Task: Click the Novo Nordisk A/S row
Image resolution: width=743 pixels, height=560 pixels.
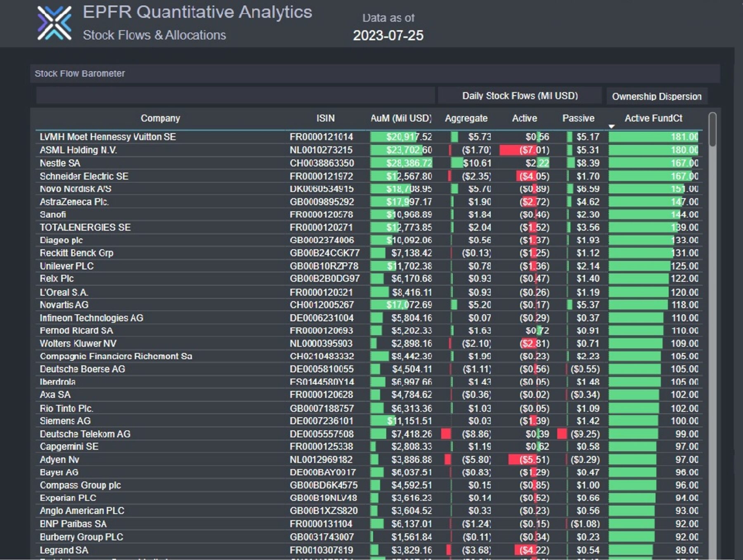Action: point(369,189)
